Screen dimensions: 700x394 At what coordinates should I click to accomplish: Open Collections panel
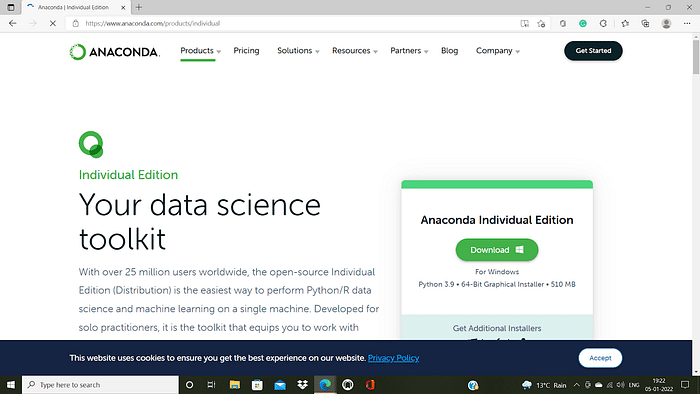645,23
